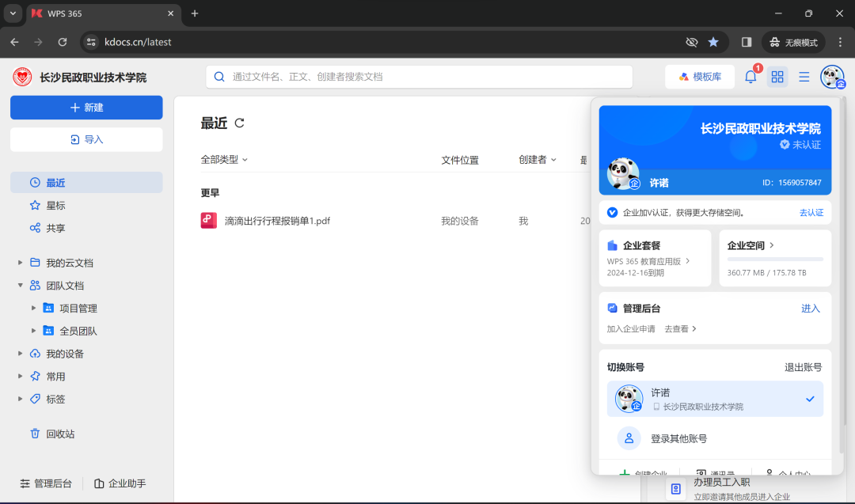
Task: Click the person icon for 登录其他账号
Action: (629, 438)
